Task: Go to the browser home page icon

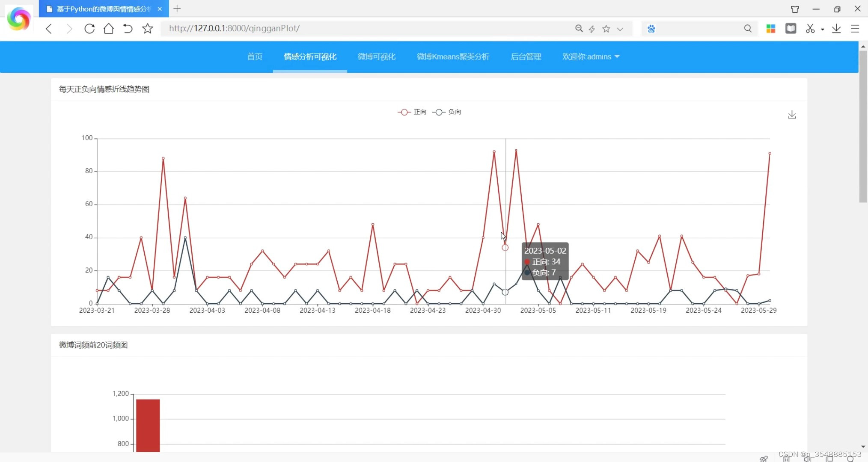Action: pyautogui.click(x=109, y=29)
